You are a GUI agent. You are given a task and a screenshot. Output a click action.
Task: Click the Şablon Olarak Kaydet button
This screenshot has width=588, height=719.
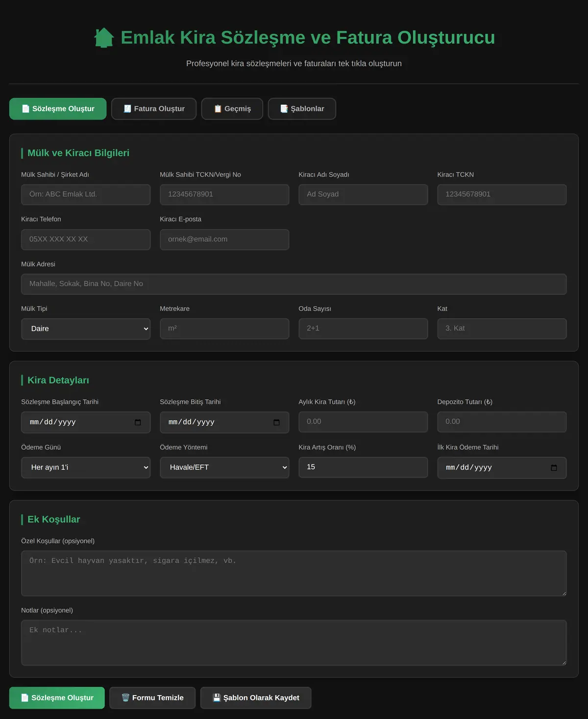click(256, 697)
